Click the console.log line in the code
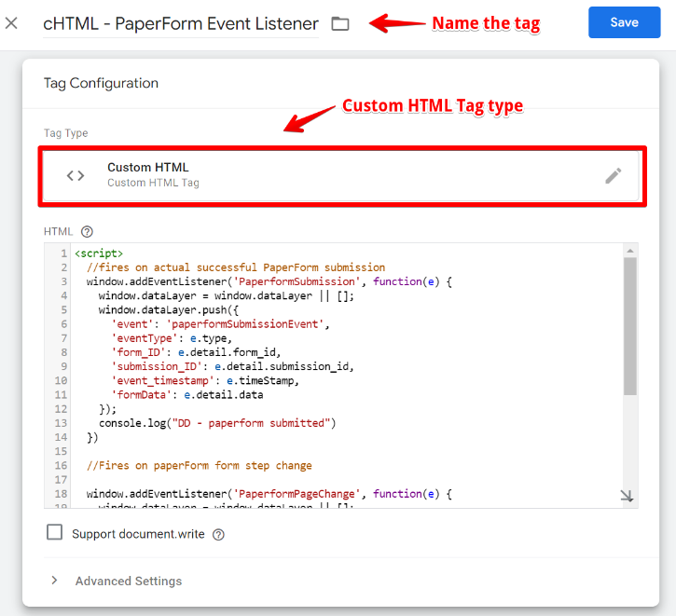Image resolution: width=676 pixels, height=616 pixels. point(216,423)
